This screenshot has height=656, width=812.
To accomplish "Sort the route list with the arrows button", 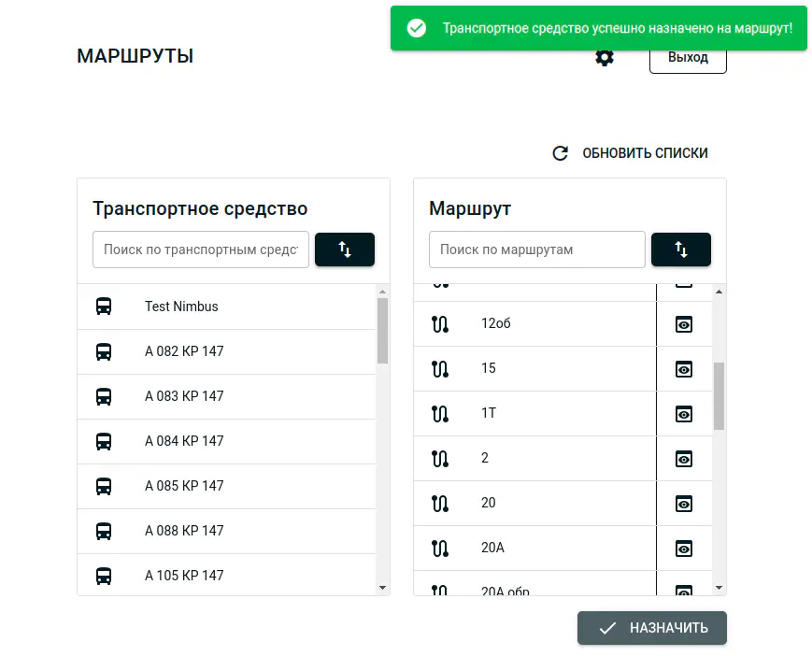I will point(681,250).
